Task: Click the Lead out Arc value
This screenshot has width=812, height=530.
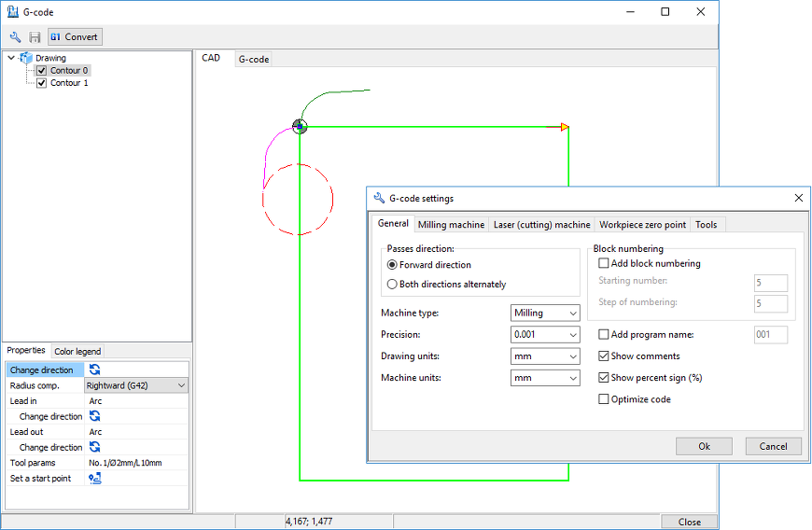Action: 96,432
